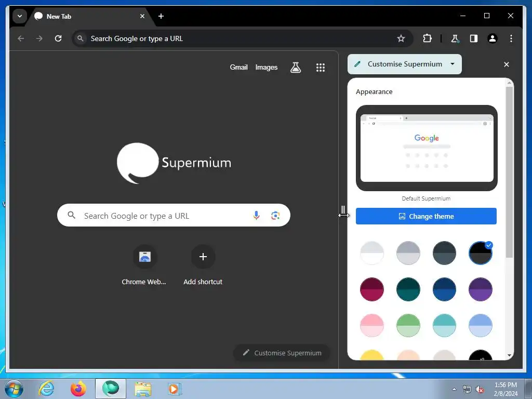Close the customise side panel
The height and width of the screenshot is (399, 532).
[506, 64]
